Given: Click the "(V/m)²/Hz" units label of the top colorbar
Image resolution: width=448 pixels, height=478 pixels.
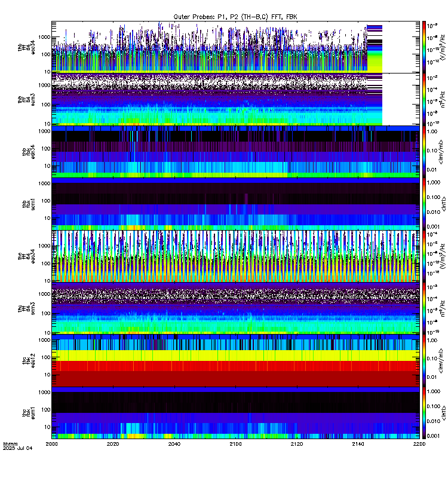Looking at the screenshot, I should pos(443,47).
